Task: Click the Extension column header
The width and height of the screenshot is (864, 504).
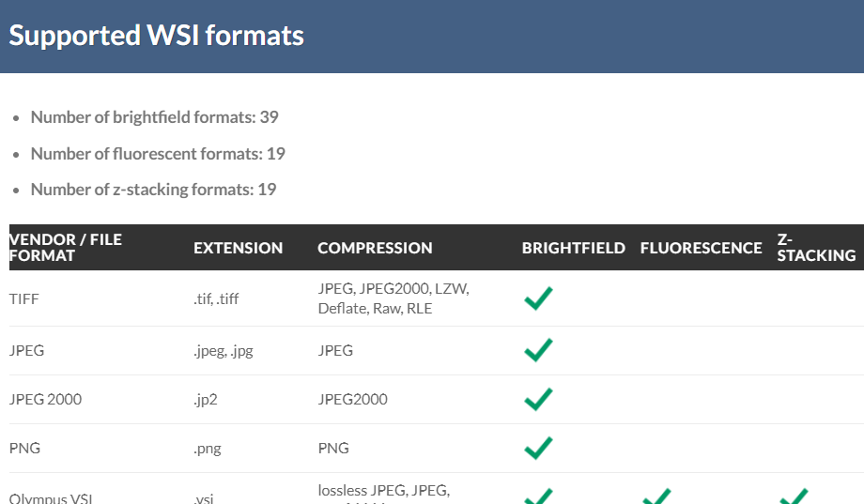Action: (x=238, y=248)
